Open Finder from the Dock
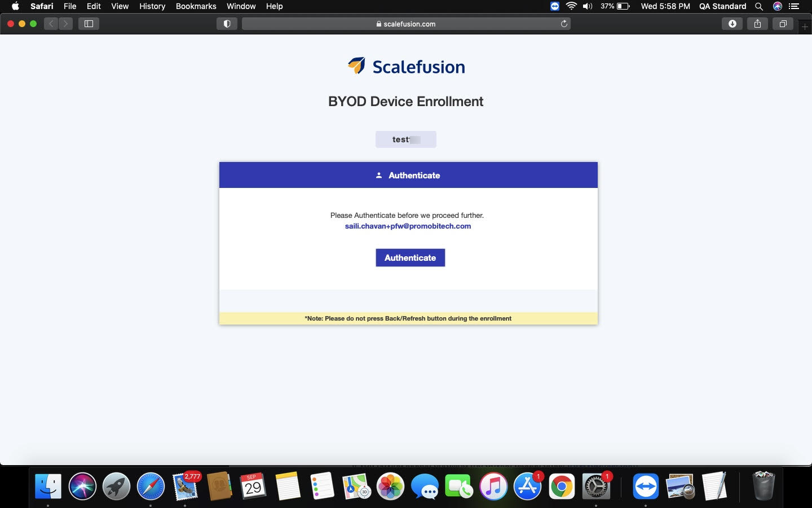The image size is (812, 508). [x=48, y=487]
